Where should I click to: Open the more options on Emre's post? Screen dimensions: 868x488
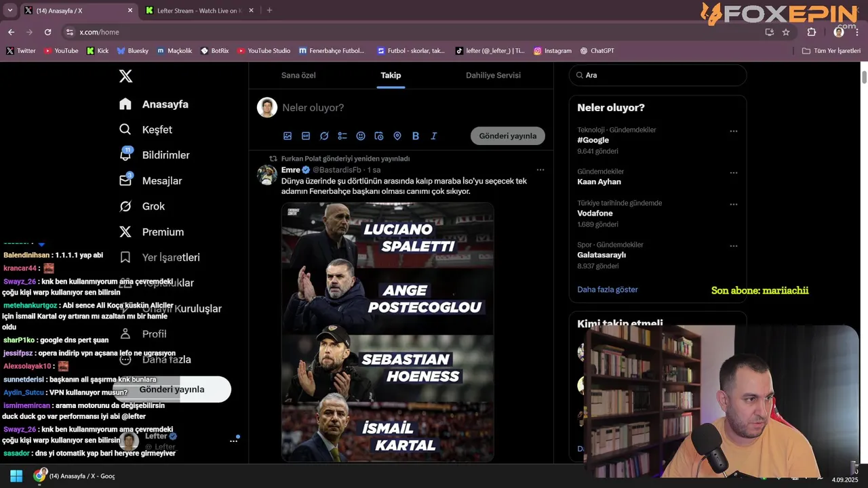coord(540,170)
